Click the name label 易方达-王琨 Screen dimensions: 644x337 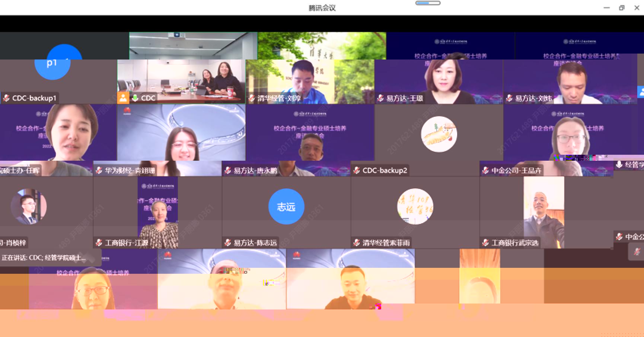pos(405,98)
